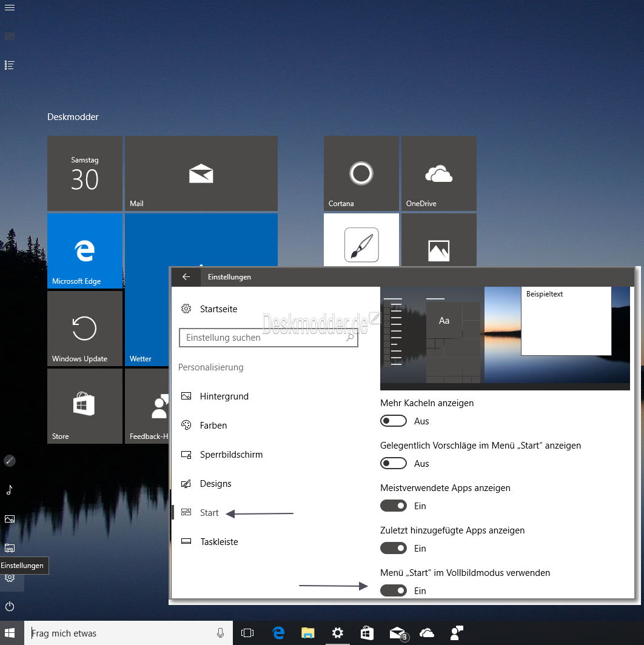Disable the Vollbildmodus Start menu toggle
This screenshot has height=645, width=644.
[394, 590]
